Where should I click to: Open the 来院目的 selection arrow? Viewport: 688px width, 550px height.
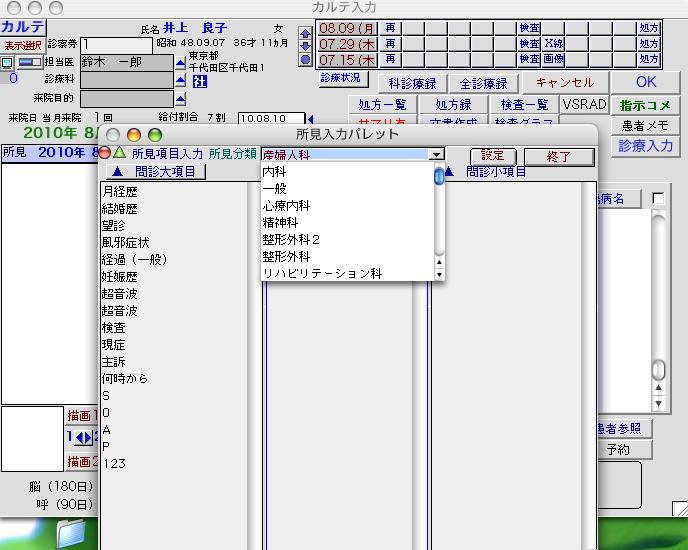coord(180,100)
